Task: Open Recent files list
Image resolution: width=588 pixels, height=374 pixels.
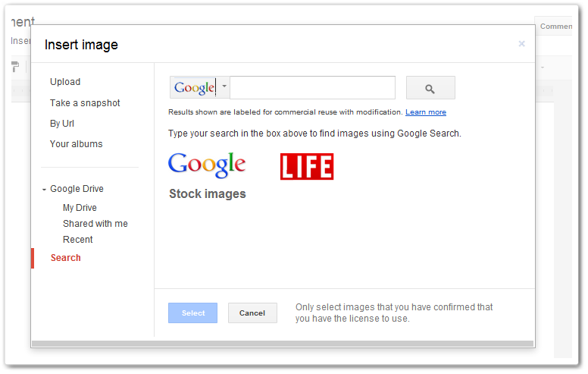Action: [77, 240]
